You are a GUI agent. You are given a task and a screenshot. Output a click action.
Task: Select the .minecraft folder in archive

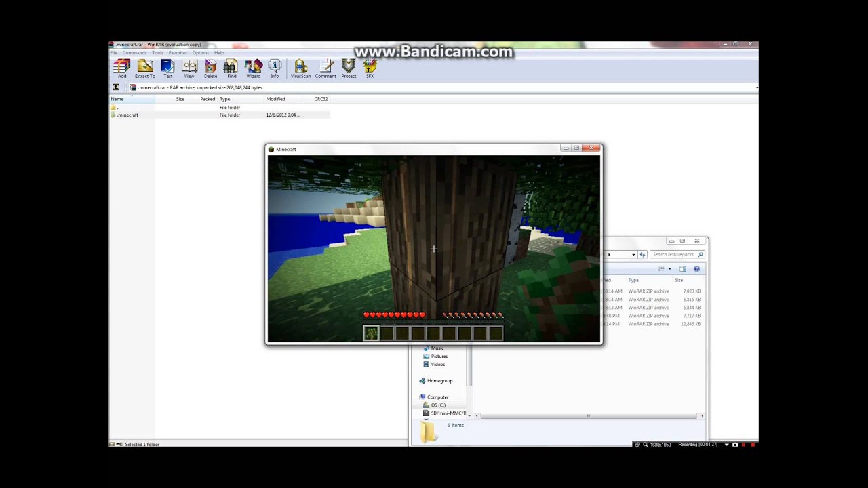click(220, 115)
